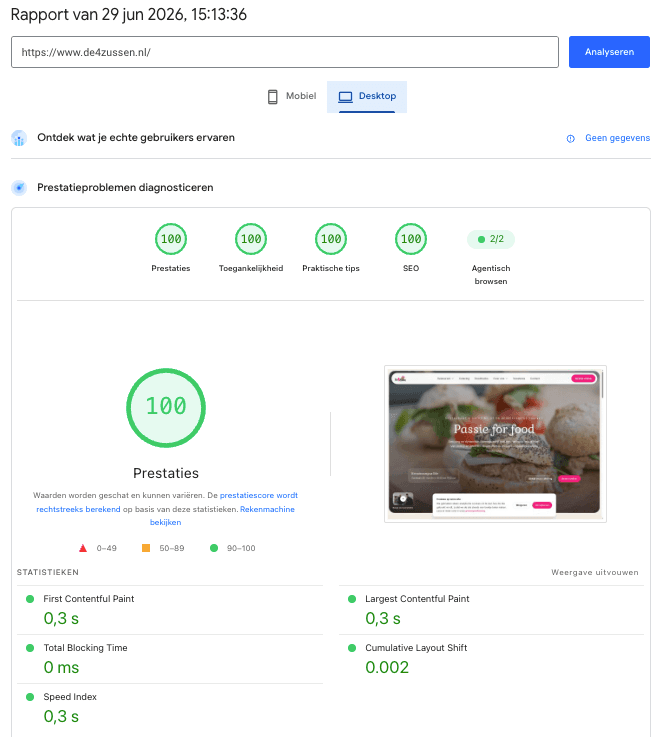The height and width of the screenshot is (737, 661).
Task: Click the Total Blocking Time green dot
Action: 30,648
